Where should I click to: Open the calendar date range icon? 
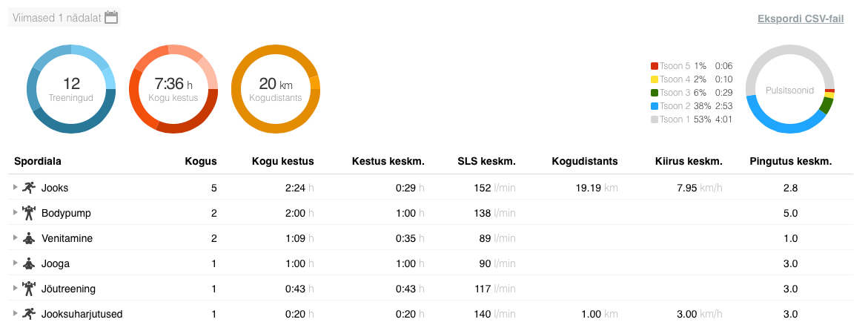coord(111,18)
